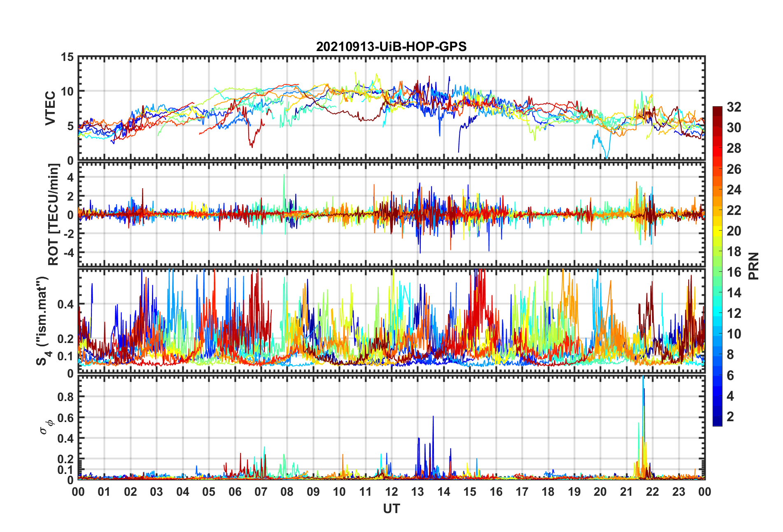Click colorbar tick value 12
The width and height of the screenshot is (783, 532).
[734, 313]
